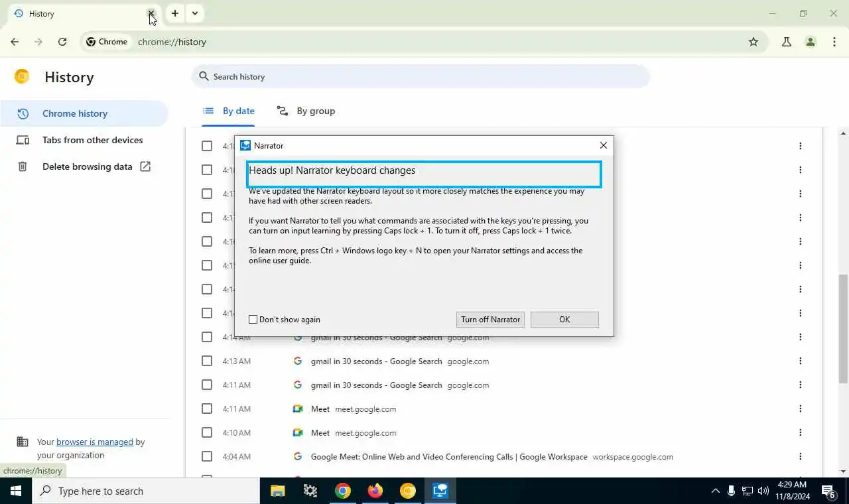Click the Google favicon of the 4:13 AM entry

pyautogui.click(x=298, y=361)
